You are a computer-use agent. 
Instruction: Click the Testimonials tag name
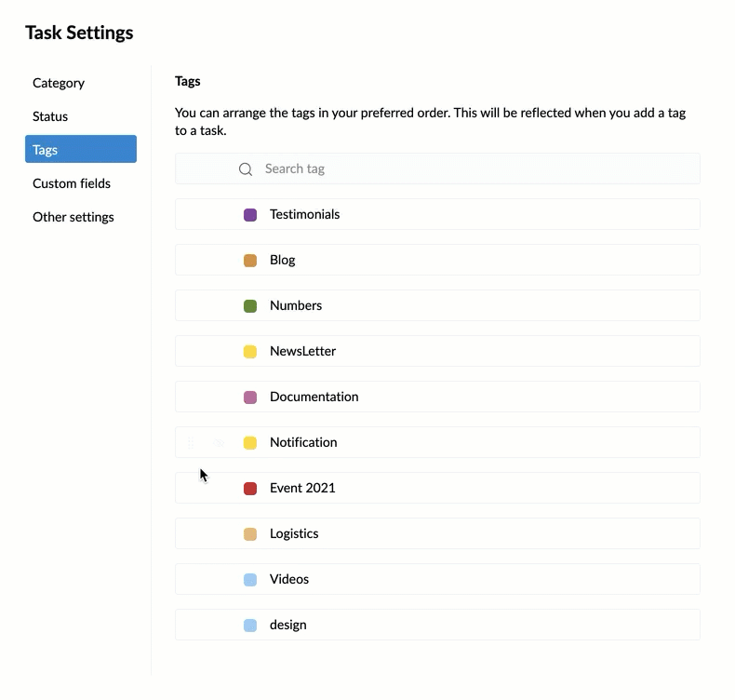[x=304, y=214]
